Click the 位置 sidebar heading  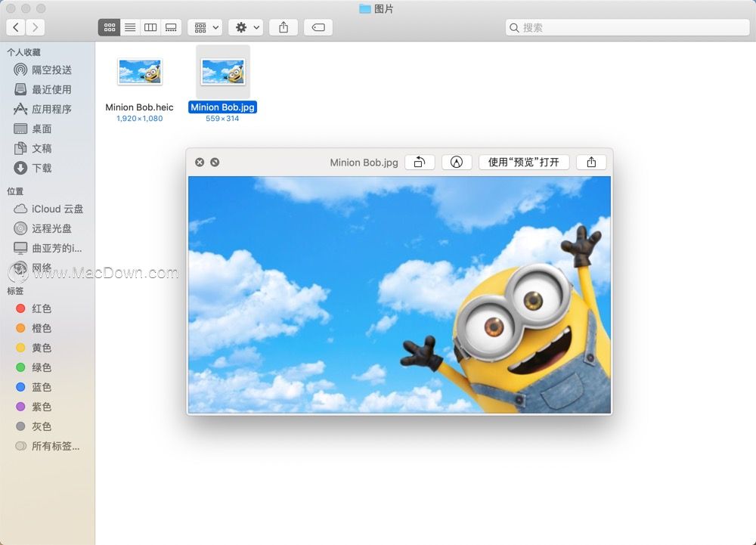point(15,191)
